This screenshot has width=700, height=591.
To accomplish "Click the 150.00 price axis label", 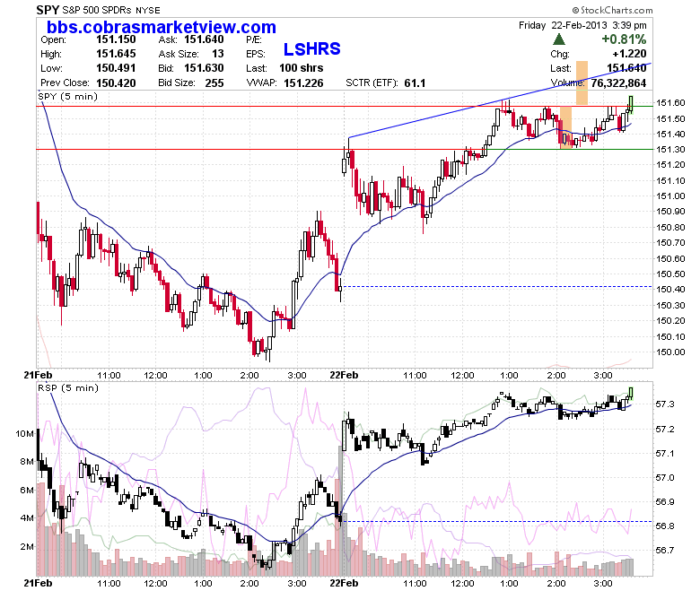I will pyautogui.click(x=670, y=352).
